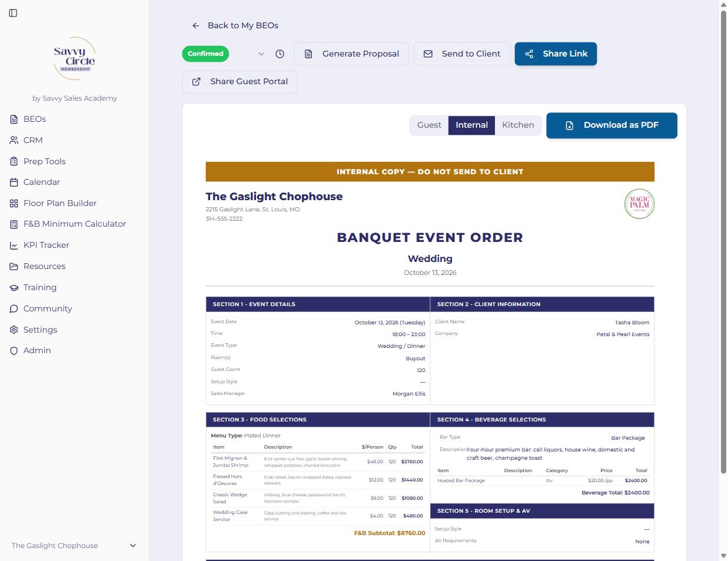The image size is (728, 561).
Task: Open the history clock icon
Action: (280, 54)
